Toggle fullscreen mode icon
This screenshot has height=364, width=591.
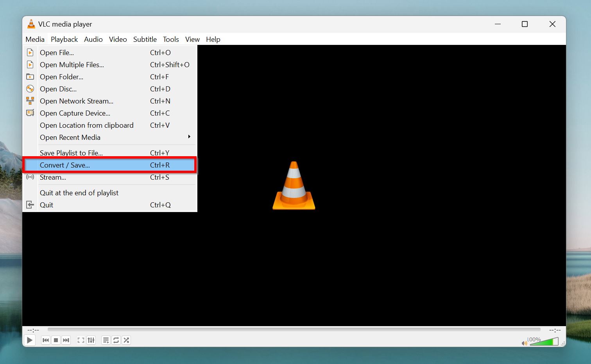pos(81,340)
